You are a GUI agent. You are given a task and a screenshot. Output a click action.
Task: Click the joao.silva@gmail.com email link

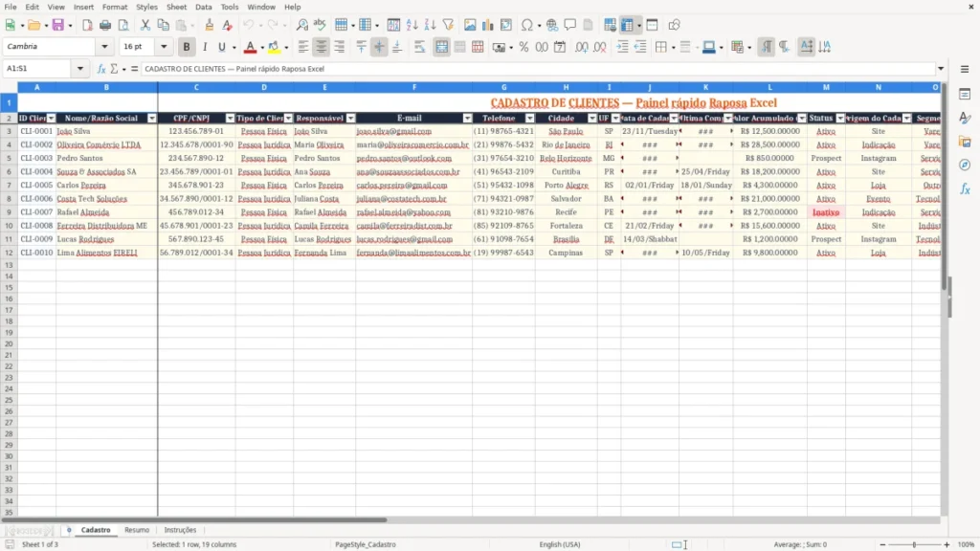[x=393, y=131]
